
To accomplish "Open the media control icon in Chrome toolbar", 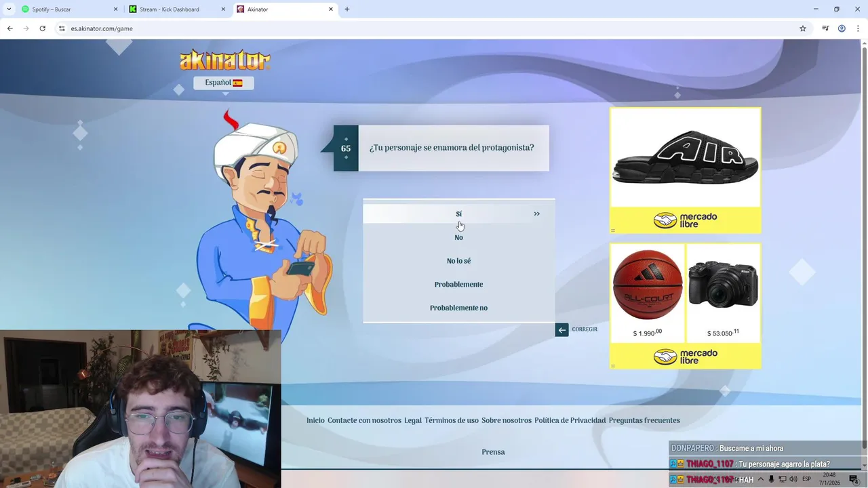I will point(825,28).
